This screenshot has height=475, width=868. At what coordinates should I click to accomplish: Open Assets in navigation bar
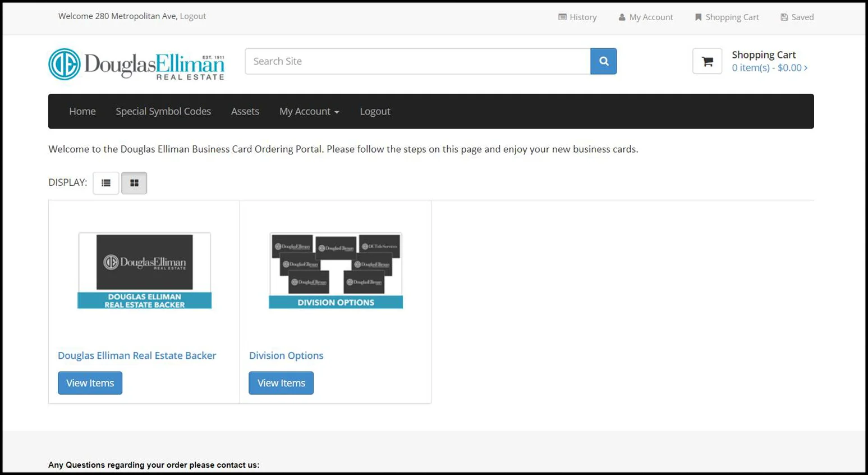245,111
